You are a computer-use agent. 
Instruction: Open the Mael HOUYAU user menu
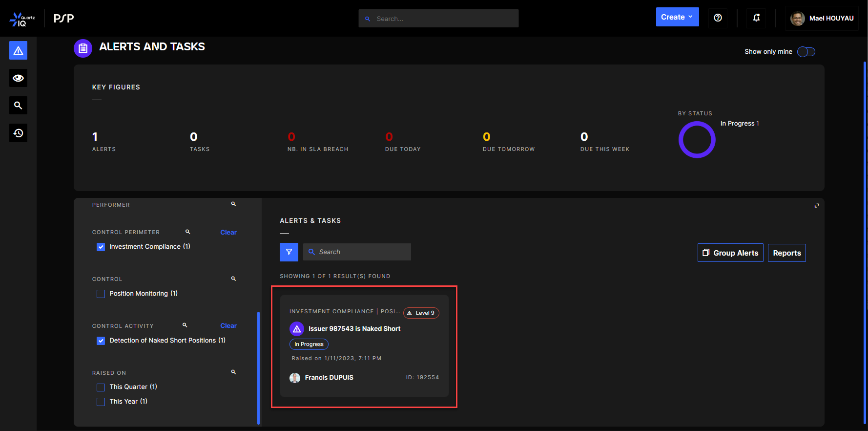[x=822, y=19]
